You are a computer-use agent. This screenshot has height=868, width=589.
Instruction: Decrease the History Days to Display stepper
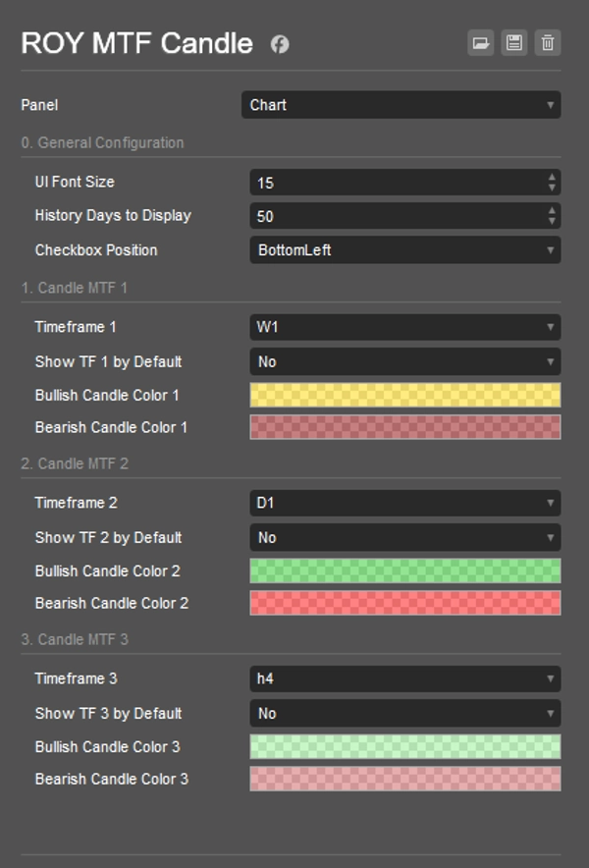click(x=552, y=221)
